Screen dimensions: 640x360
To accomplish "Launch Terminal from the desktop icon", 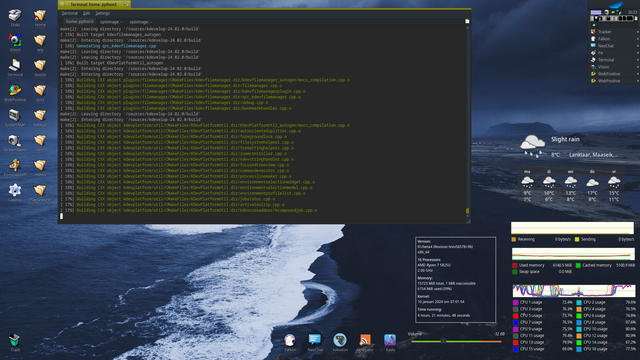I will [15, 66].
